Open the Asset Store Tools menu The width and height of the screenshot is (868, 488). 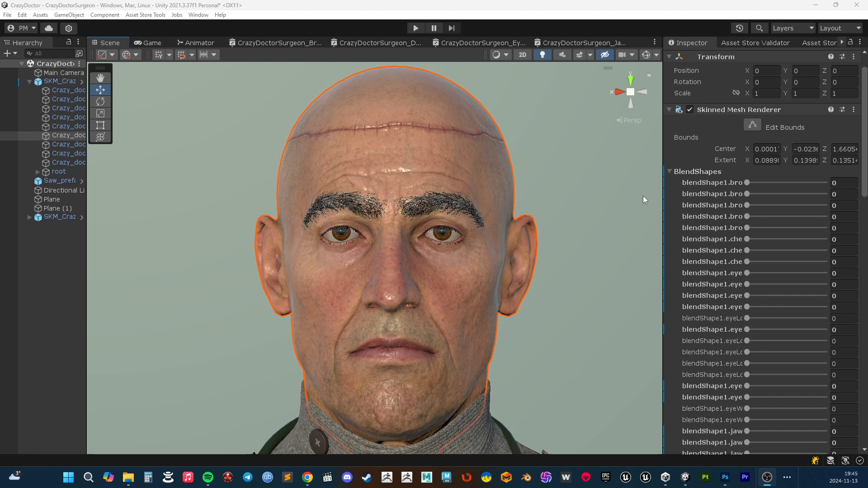pos(146,15)
